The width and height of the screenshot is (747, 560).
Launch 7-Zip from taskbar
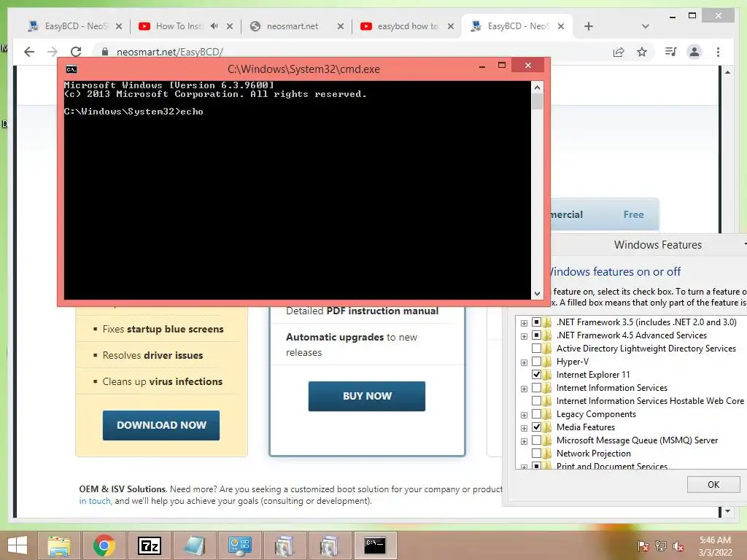[149, 545]
